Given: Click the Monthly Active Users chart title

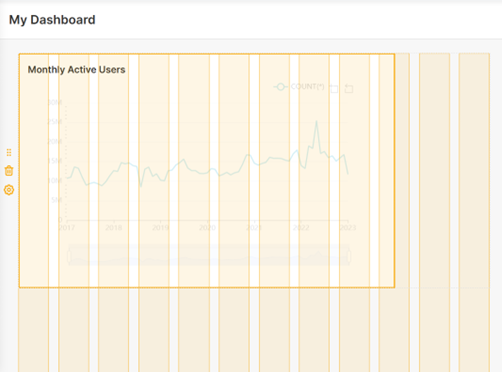Looking at the screenshot, I should pos(76,70).
